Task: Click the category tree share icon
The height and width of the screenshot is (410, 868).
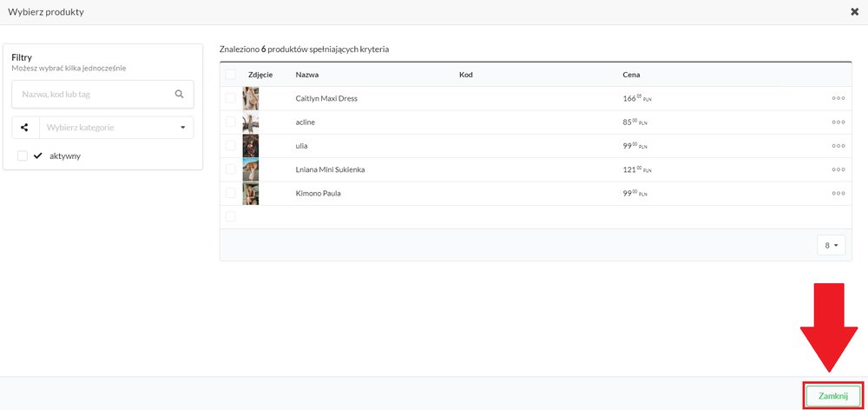Action: tap(25, 128)
